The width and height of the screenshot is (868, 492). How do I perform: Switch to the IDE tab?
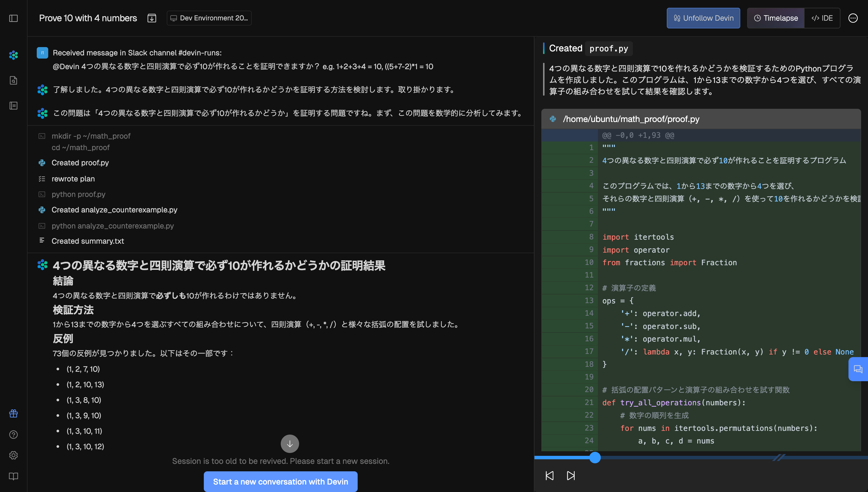pyautogui.click(x=822, y=18)
